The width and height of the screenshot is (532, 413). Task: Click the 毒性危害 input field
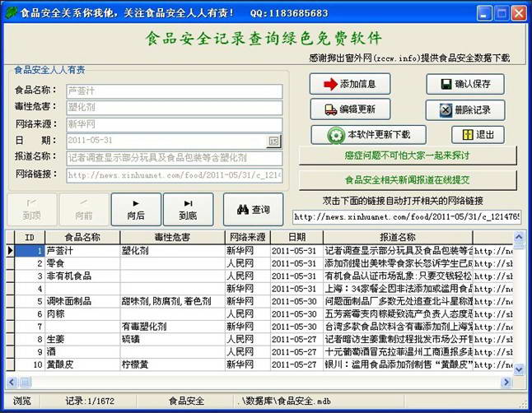coord(175,108)
